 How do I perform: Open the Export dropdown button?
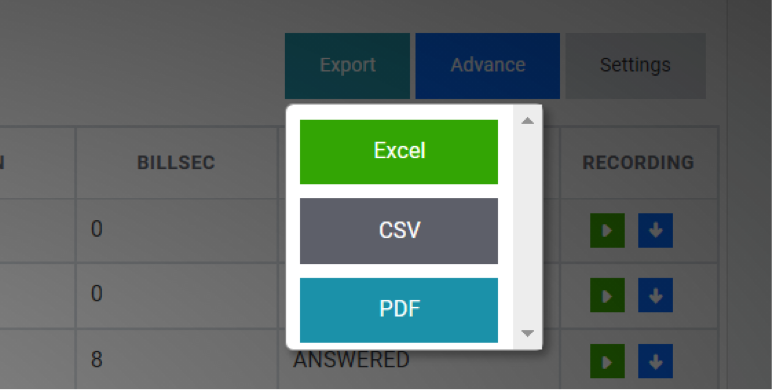[x=348, y=65]
